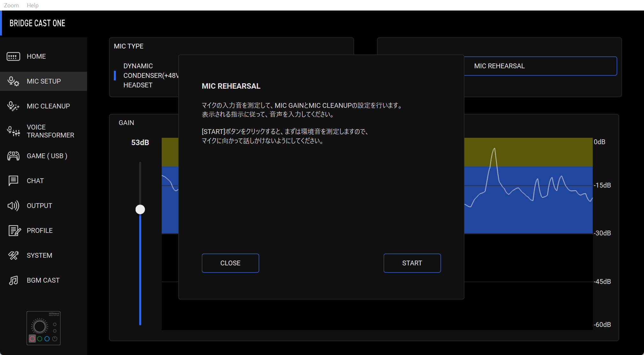Open the CHAT settings page
This screenshot has width=644, height=355.
(x=43, y=181)
